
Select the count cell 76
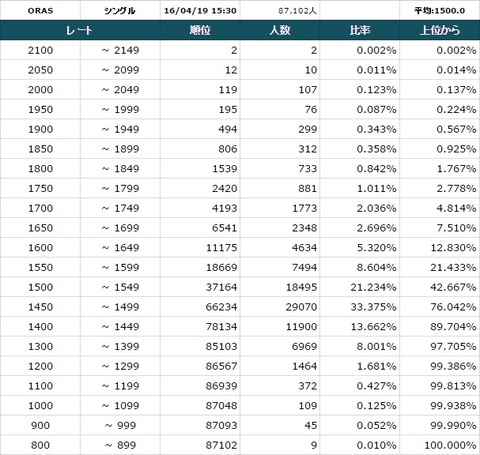[280, 109]
